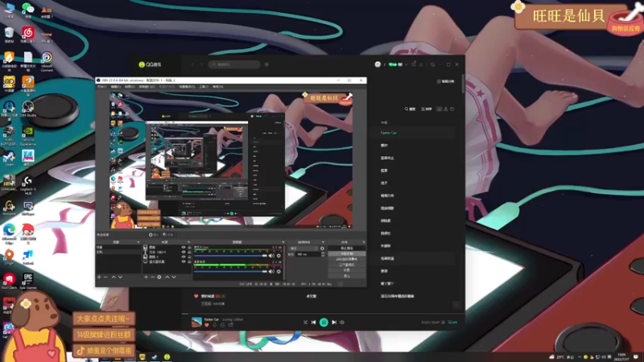Image resolution: width=644 pixels, height=362 pixels.
Task: Open more options circle icon in player bar
Action: [x=223, y=325]
